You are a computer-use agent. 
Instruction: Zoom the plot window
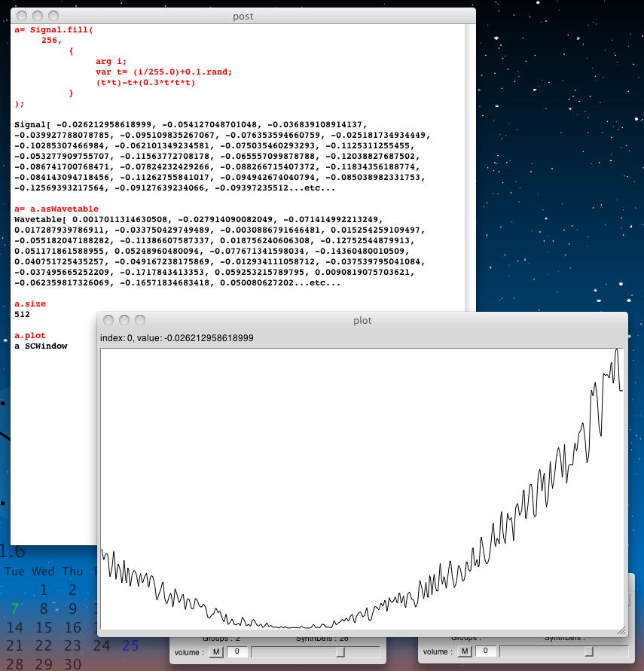[140, 320]
